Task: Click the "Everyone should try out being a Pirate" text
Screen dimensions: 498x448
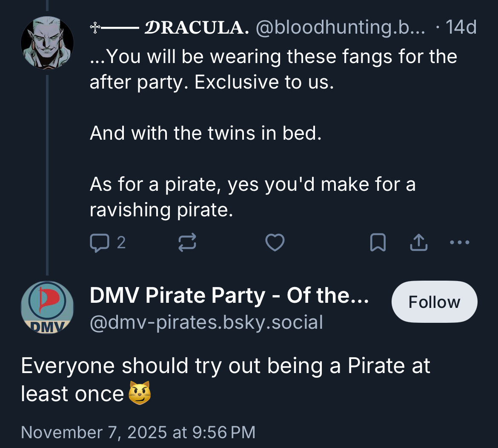Action: tap(225, 366)
